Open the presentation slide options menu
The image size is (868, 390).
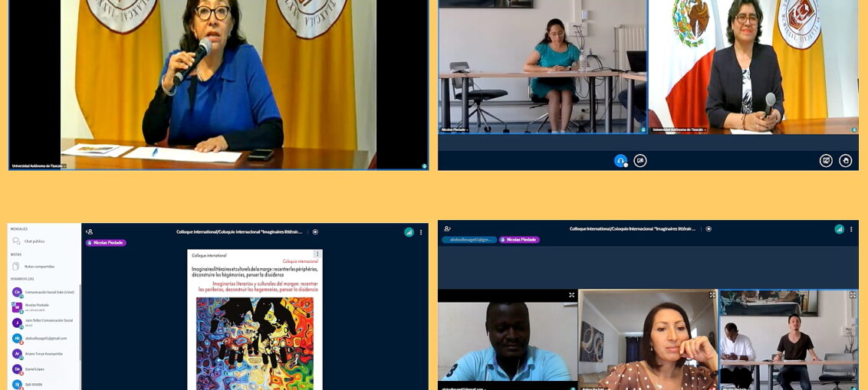tap(317, 254)
